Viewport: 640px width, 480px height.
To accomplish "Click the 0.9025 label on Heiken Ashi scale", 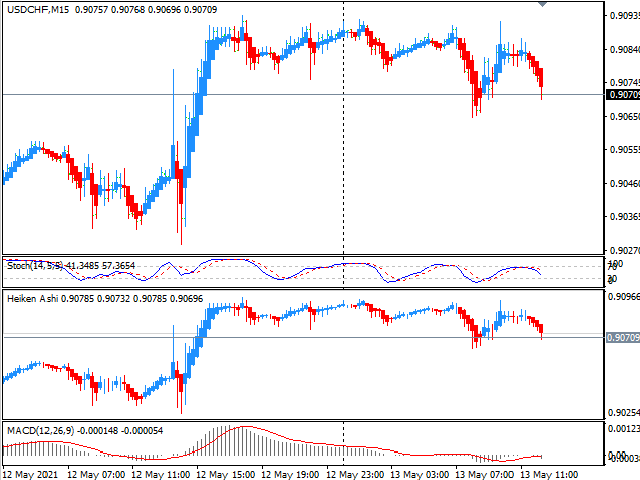I will coord(623,413).
